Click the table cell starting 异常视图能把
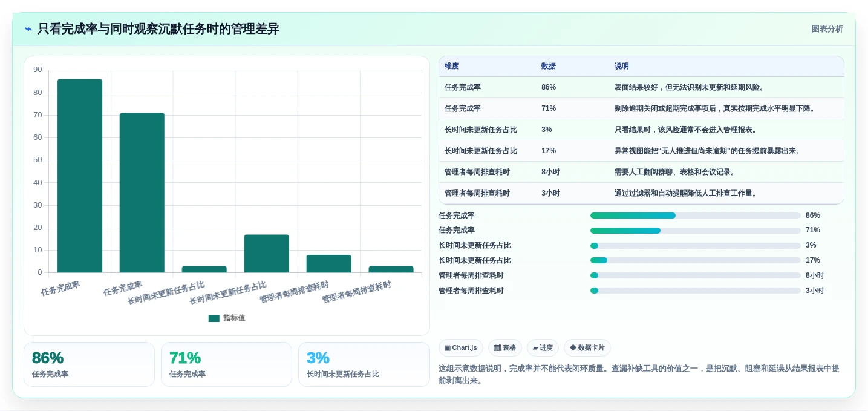868x411 pixels. pos(708,151)
